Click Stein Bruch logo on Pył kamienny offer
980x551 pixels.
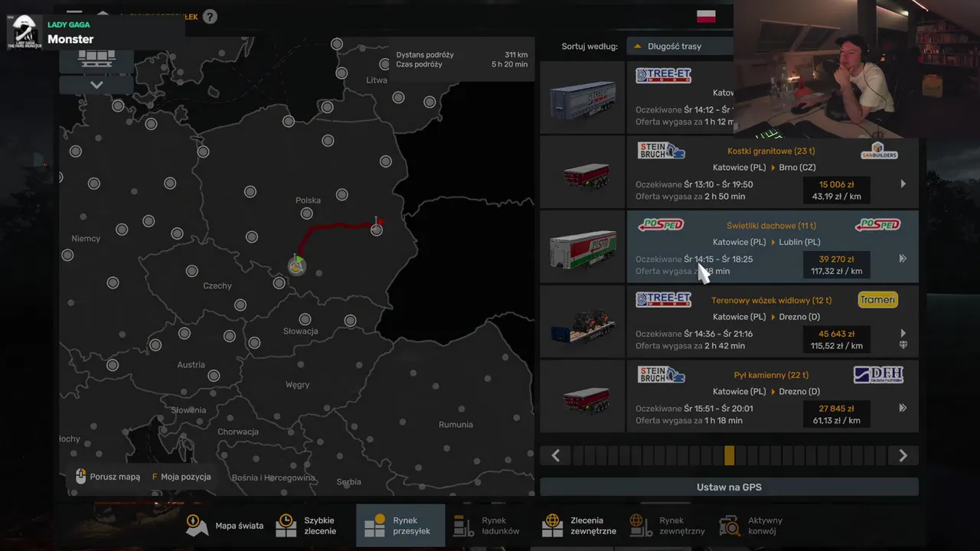click(x=661, y=374)
